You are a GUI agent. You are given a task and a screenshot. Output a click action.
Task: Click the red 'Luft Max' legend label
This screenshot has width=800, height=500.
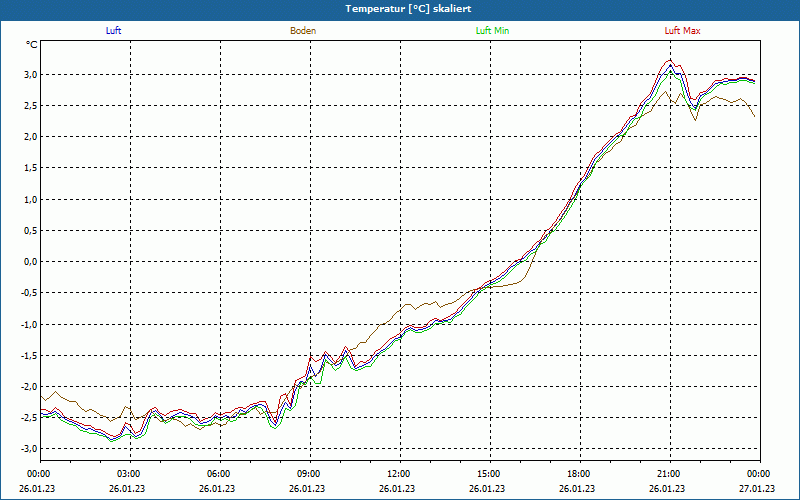point(682,31)
